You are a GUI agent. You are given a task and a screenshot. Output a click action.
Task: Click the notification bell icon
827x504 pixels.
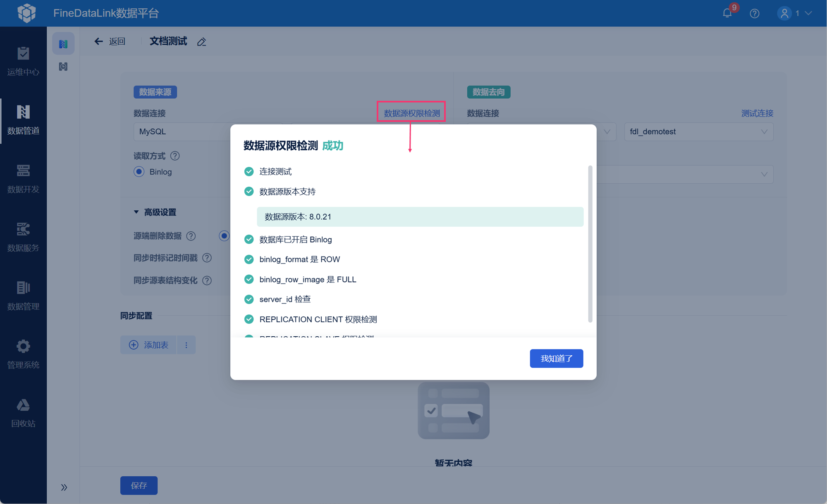(727, 13)
